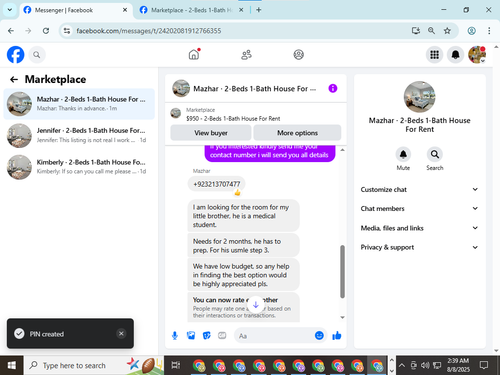
Task: Open a new browser tab
Action: tap(259, 10)
